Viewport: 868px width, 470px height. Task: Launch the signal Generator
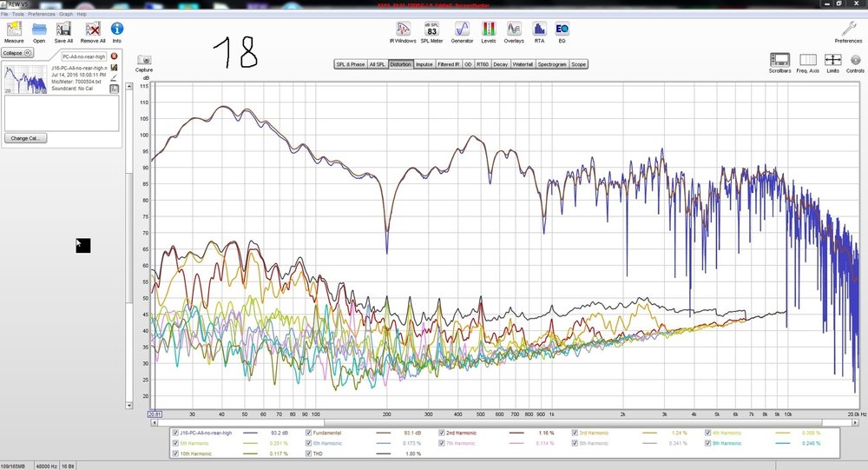[462, 29]
